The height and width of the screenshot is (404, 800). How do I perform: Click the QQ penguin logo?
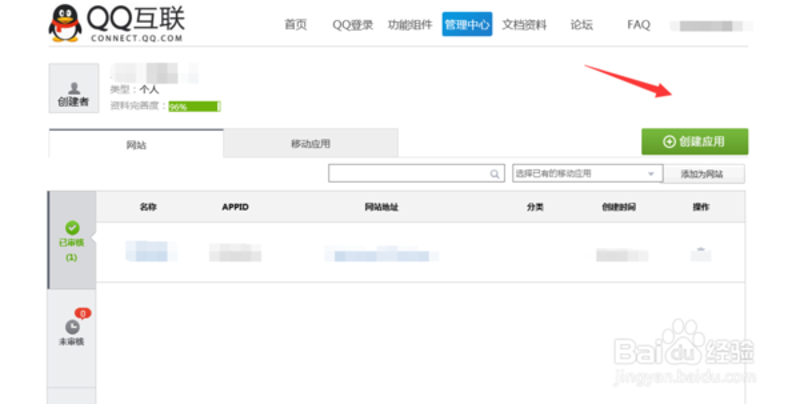[65, 23]
